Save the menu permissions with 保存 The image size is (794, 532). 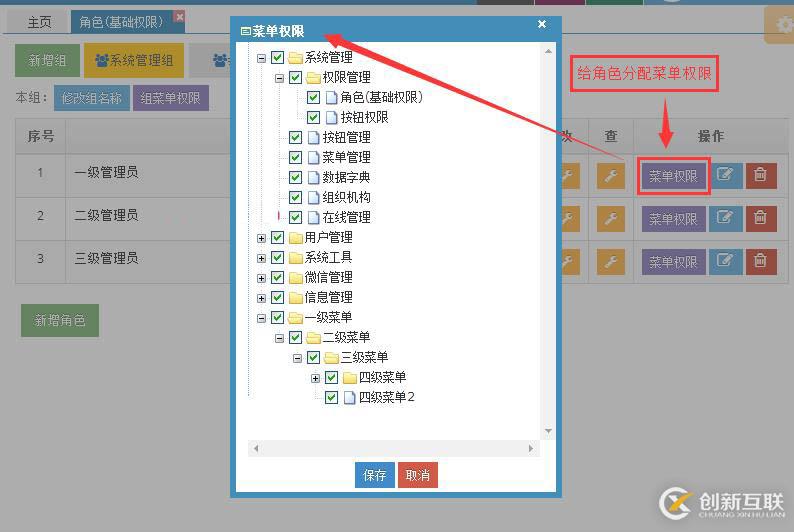(374, 475)
